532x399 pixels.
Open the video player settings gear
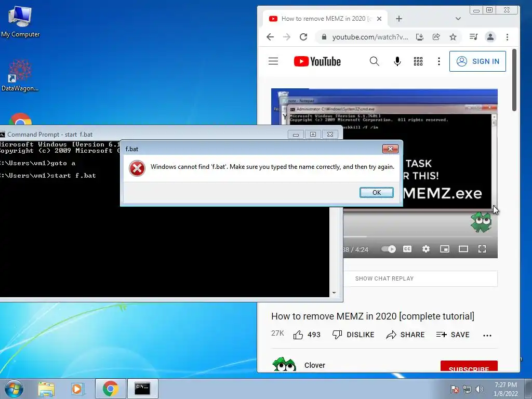pyautogui.click(x=426, y=249)
